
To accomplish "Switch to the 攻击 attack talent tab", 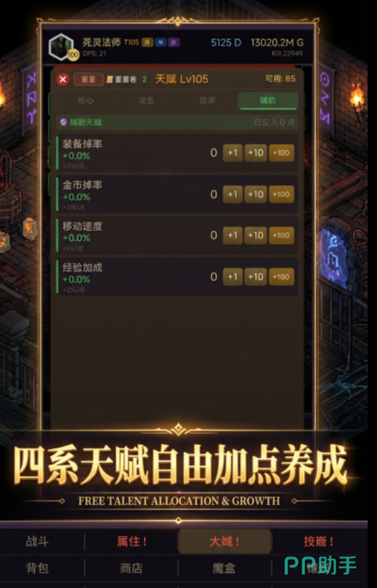I will click(146, 101).
